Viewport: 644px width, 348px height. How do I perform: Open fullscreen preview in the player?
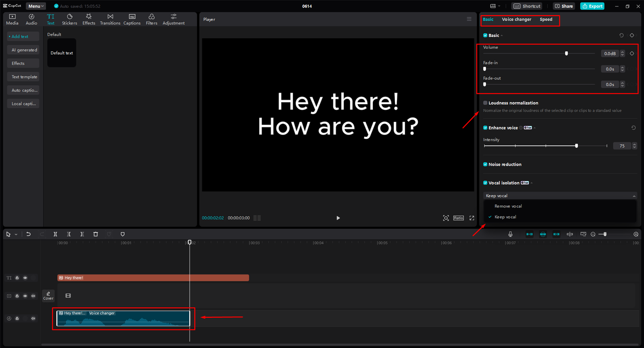(x=471, y=218)
